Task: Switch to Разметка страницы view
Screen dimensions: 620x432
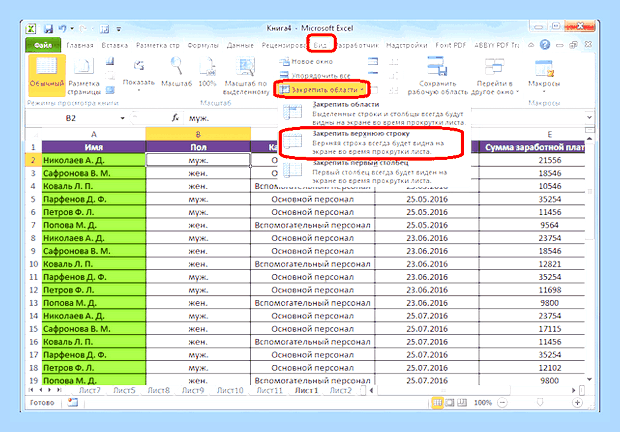Action: tap(84, 75)
